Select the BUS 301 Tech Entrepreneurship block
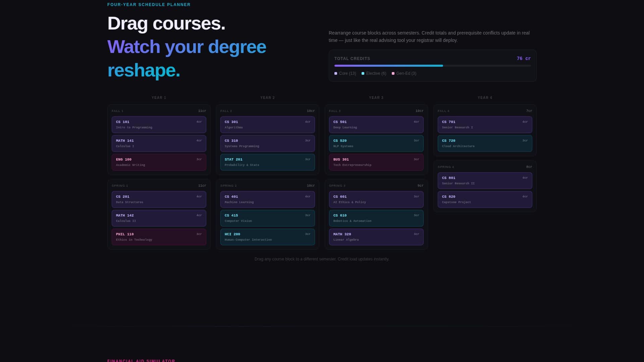 (x=376, y=162)
